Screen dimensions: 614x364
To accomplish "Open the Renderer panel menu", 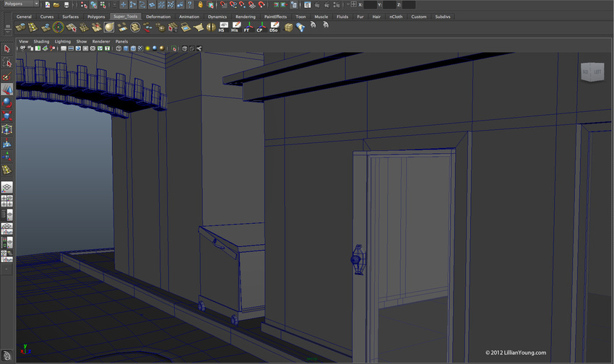I will click(x=101, y=41).
